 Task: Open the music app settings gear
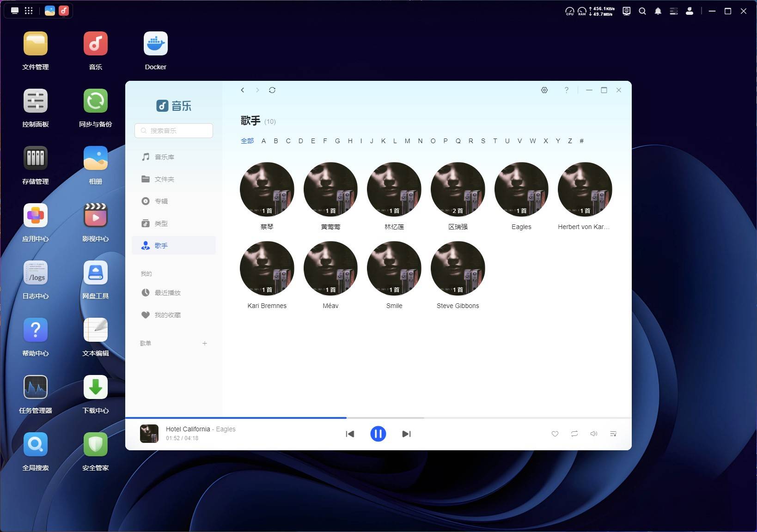click(544, 90)
